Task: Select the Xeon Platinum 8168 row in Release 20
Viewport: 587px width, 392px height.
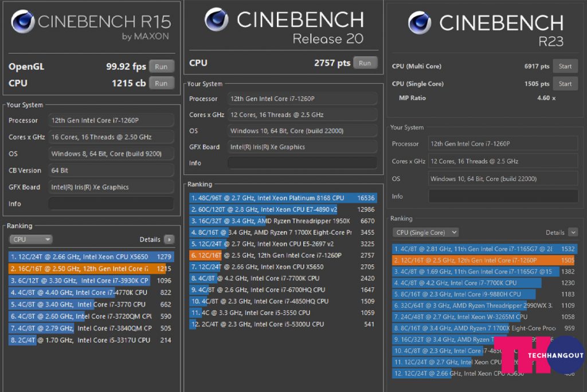Action: (x=283, y=198)
